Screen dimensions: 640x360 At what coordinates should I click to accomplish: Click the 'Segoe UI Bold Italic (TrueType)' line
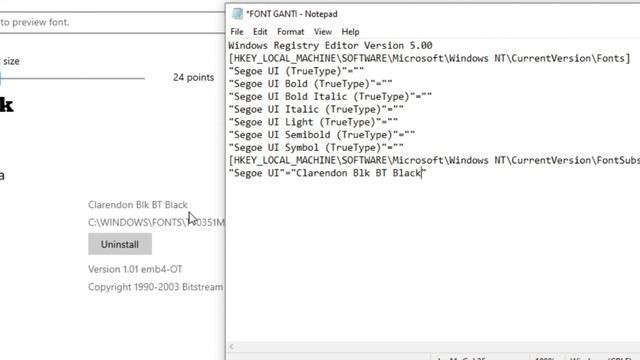[x=330, y=96]
